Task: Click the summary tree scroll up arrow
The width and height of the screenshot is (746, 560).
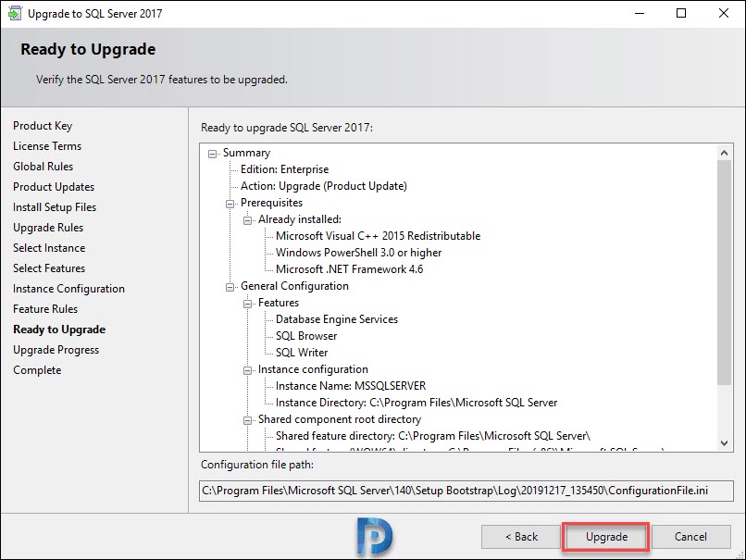Action: (x=724, y=153)
